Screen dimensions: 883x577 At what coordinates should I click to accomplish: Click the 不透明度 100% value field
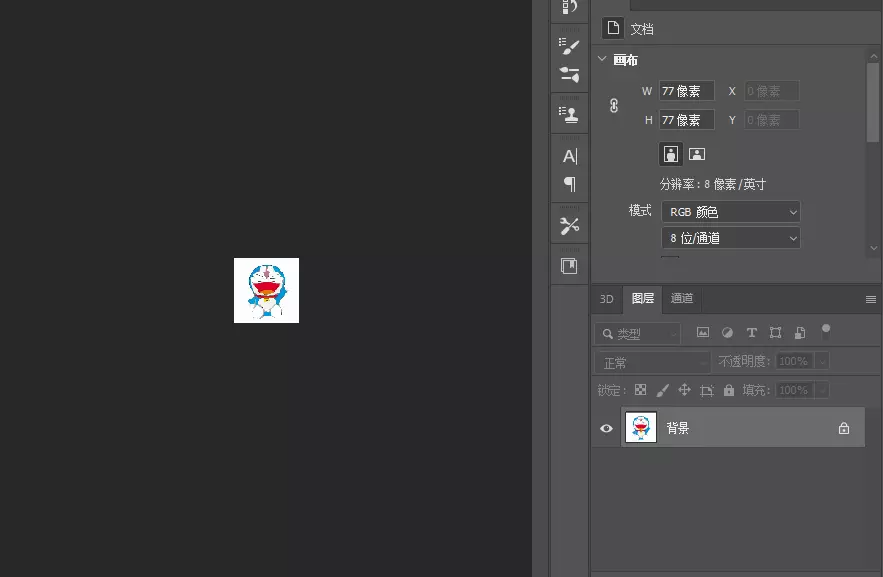(795, 361)
